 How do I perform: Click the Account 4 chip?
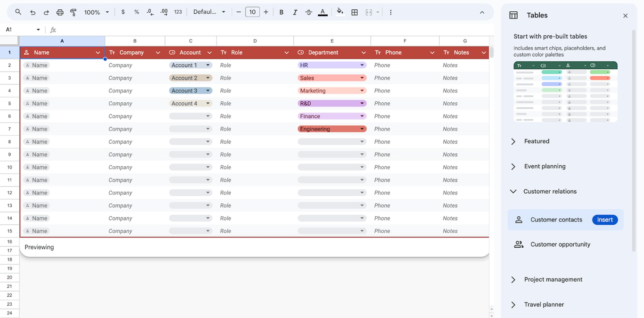pos(190,104)
